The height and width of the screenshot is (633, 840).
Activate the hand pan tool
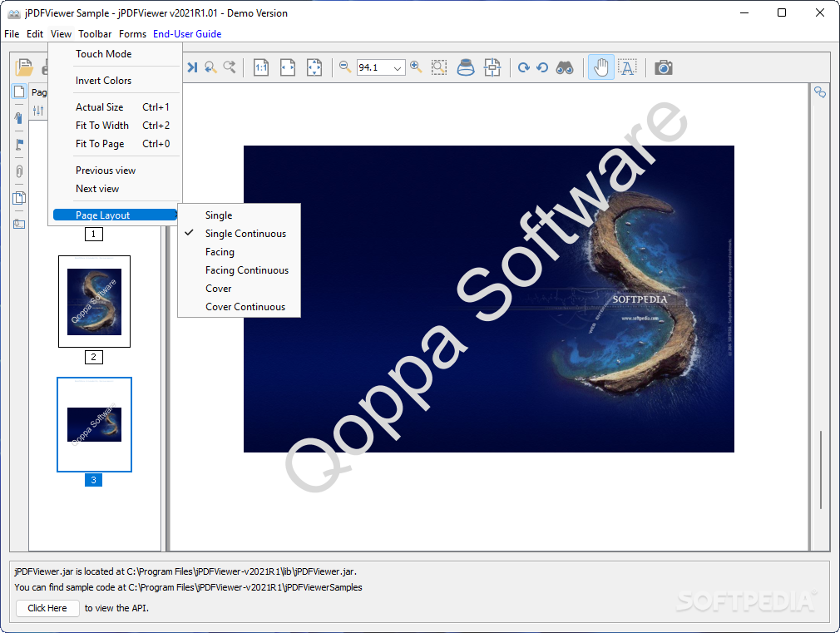click(x=601, y=67)
